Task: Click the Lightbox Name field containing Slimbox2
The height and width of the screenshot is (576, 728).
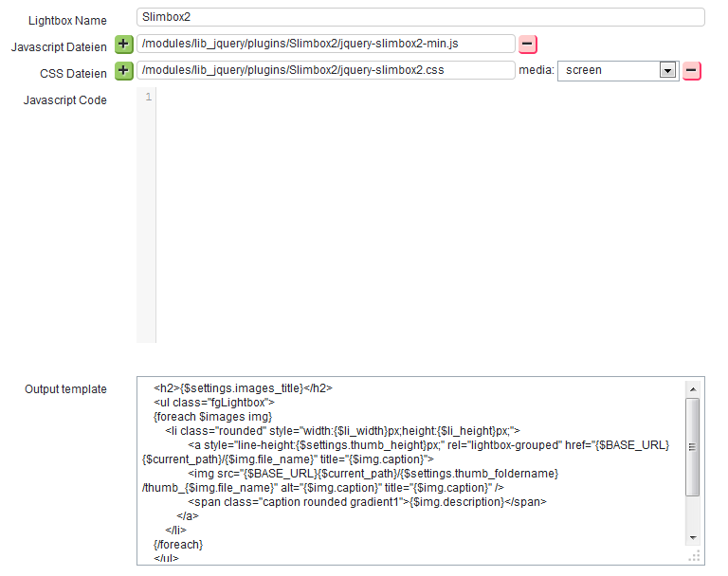Action: pos(420,17)
